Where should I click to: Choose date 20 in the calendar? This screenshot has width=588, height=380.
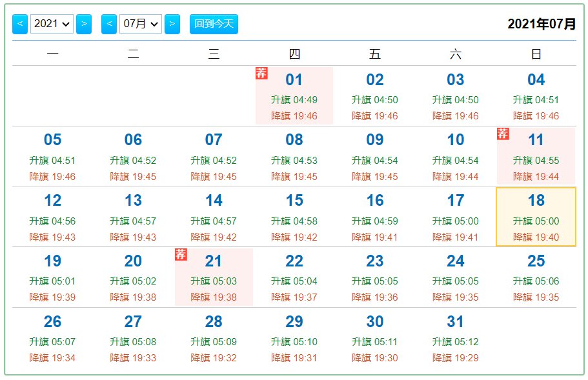coord(133,277)
